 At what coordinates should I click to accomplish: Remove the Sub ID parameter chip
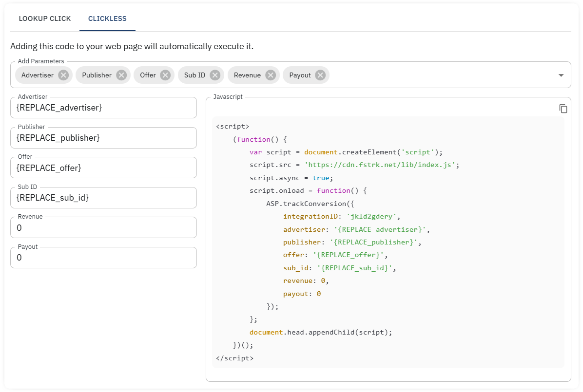(214, 75)
